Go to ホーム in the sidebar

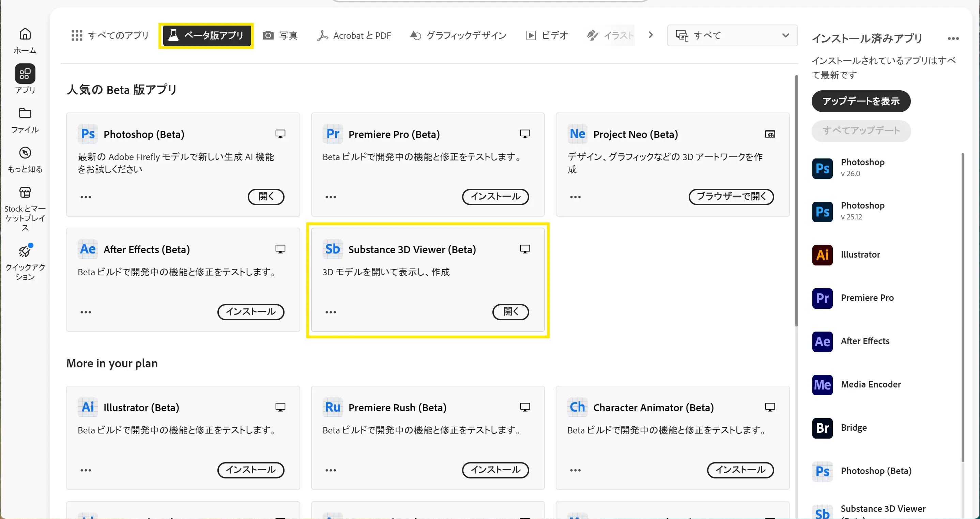(x=25, y=41)
